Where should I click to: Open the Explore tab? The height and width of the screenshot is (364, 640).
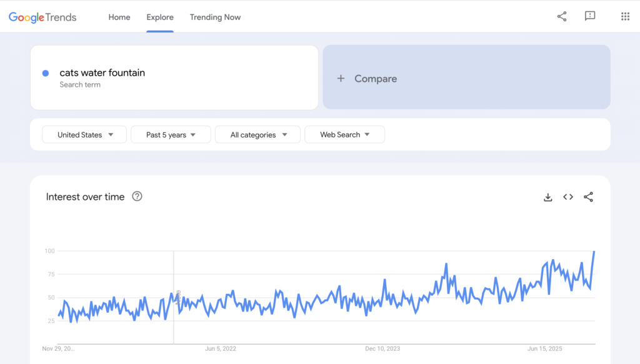(x=160, y=17)
